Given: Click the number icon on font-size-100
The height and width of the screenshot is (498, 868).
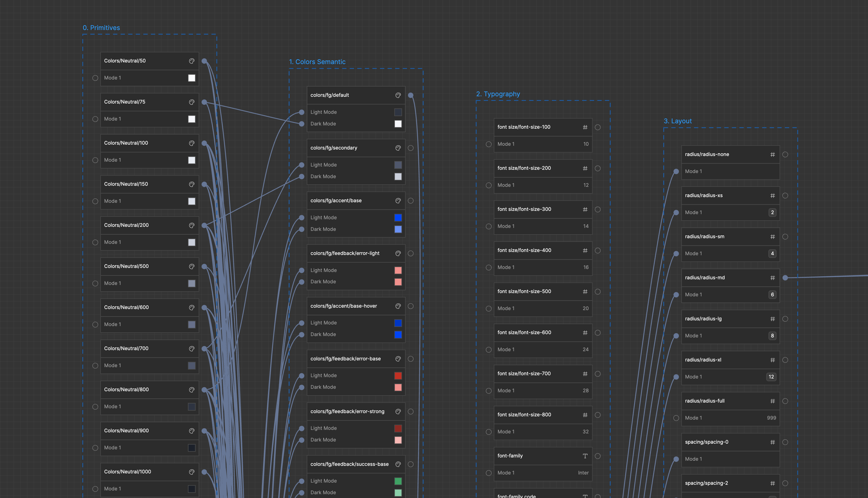Looking at the screenshot, I should point(585,127).
